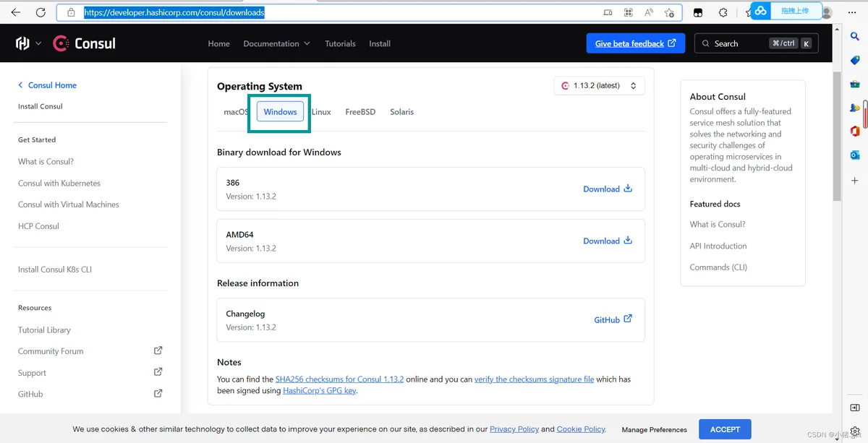
Task: Open the 1.13.2 version dropdown
Action: tap(599, 85)
